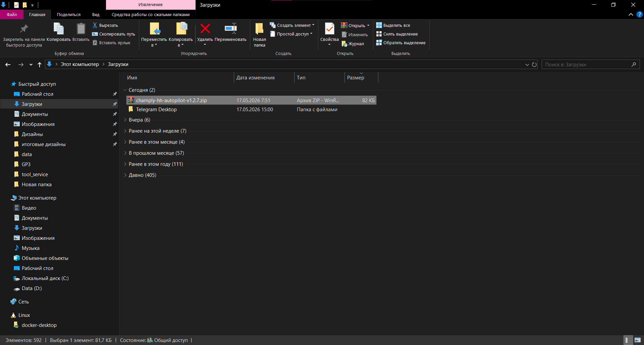The width and height of the screenshot is (644, 345).
Task: Select Этот компьютер in navigation tree
Action: [37, 198]
